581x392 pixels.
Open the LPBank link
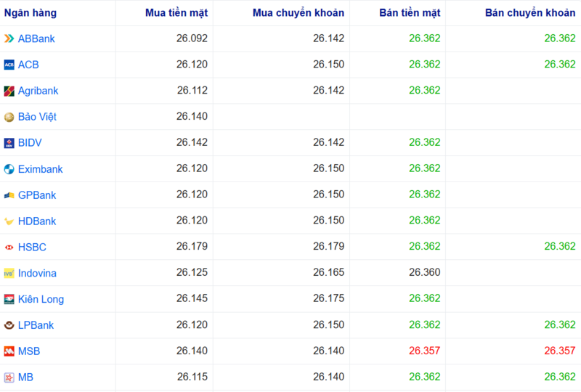[x=36, y=325]
